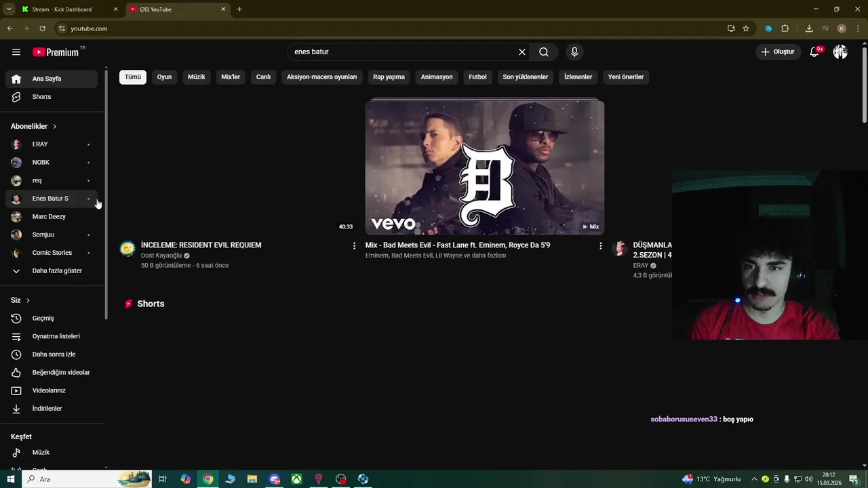This screenshot has height=488, width=868.
Task: Open Comic Stories channel
Action: tap(52, 253)
